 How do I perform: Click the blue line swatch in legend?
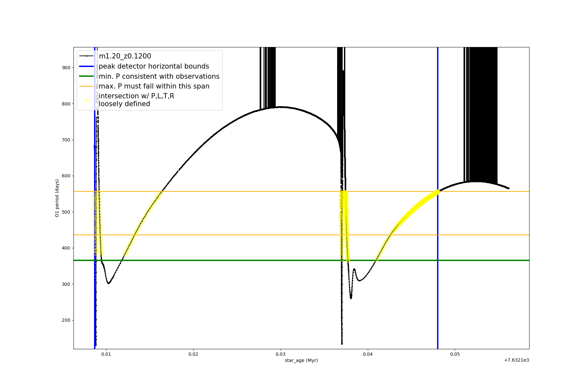click(x=87, y=66)
